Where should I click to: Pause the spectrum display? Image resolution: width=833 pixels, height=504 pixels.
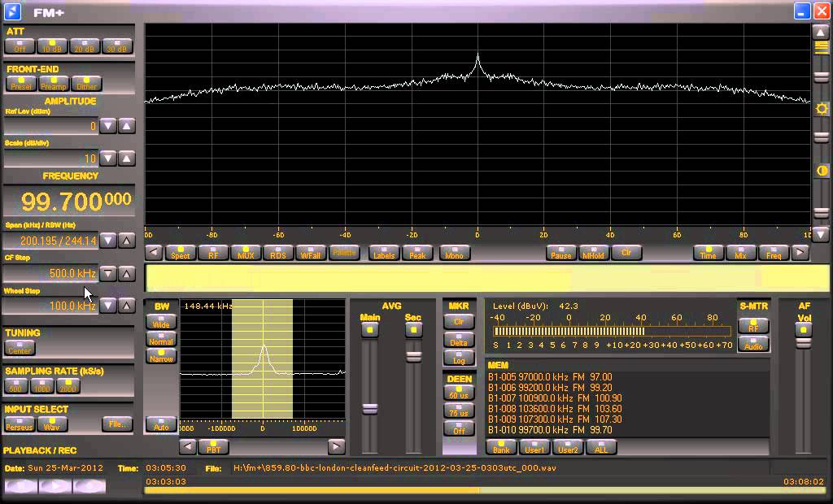click(561, 253)
